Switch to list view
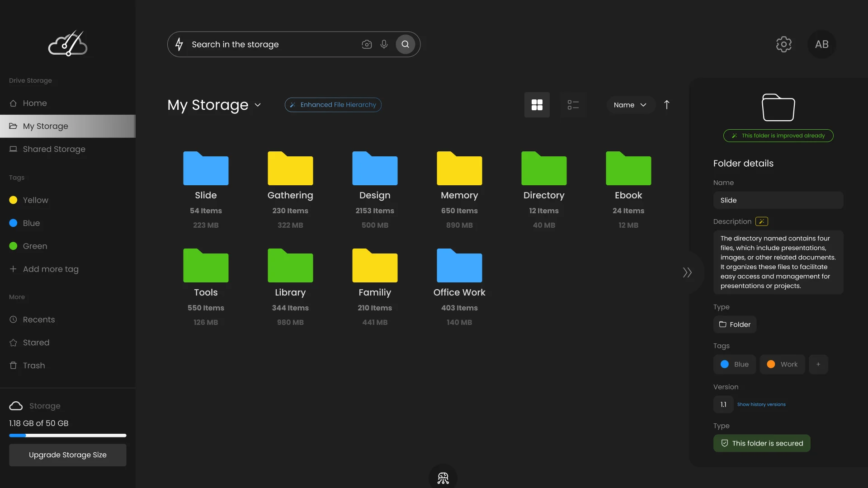868x488 pixels. click(x=573, y=105)
